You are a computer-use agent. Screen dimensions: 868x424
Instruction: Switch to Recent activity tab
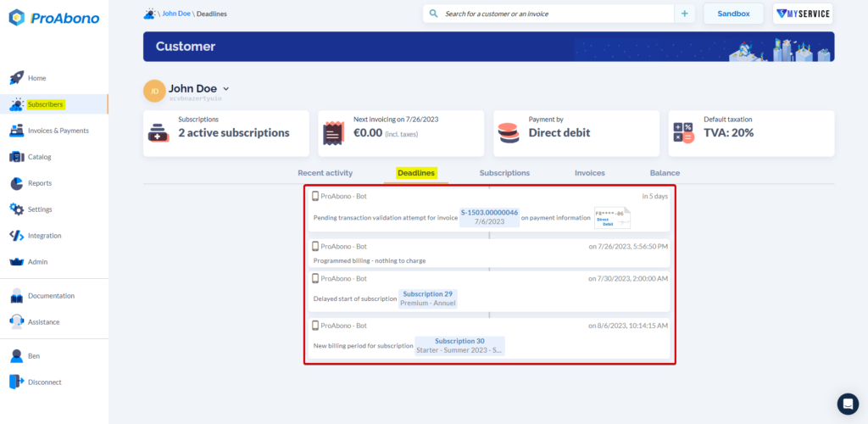coord(325,173)
